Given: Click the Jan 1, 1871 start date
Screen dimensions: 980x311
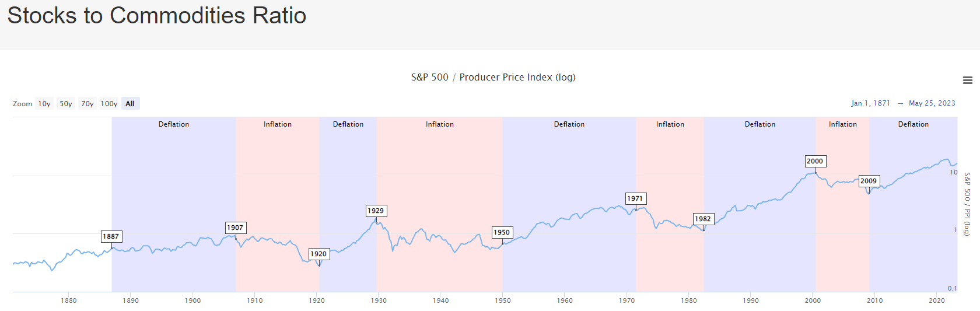Looking at the screenshot, I should click(x=870, y=103).
